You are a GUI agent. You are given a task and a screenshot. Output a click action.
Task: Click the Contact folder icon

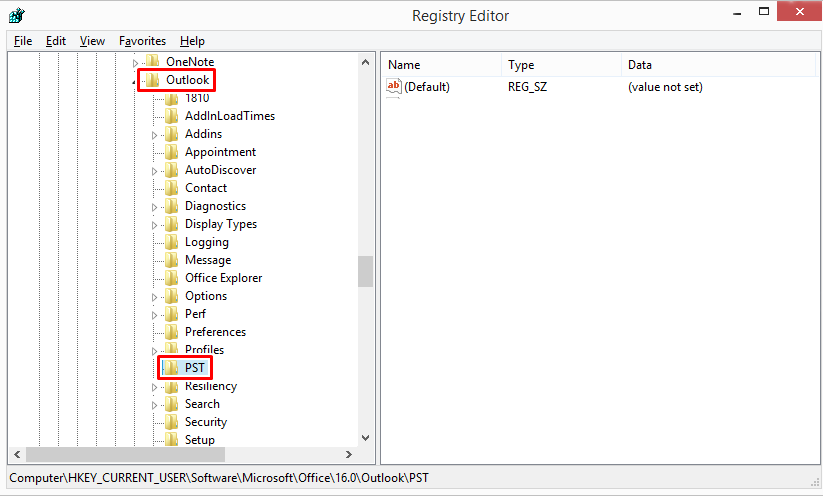coord(172,187)
